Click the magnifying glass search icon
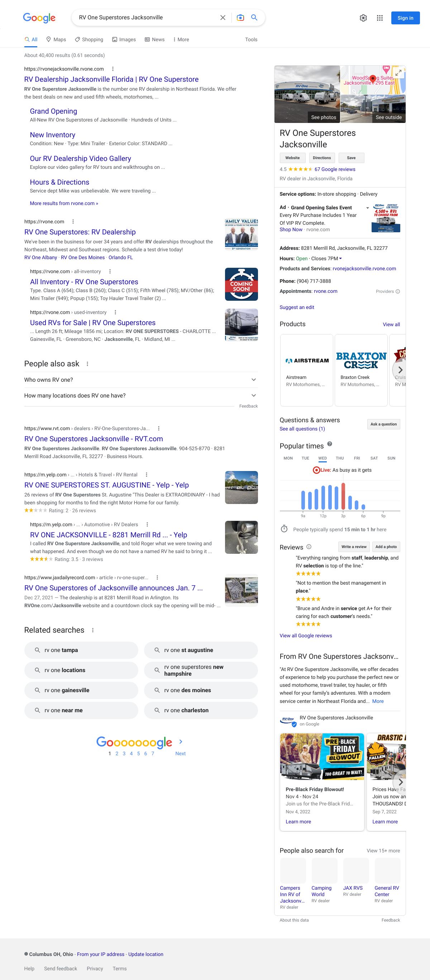Screen dimensions: 430x980 pyautogui.click(x=254, y=18)
